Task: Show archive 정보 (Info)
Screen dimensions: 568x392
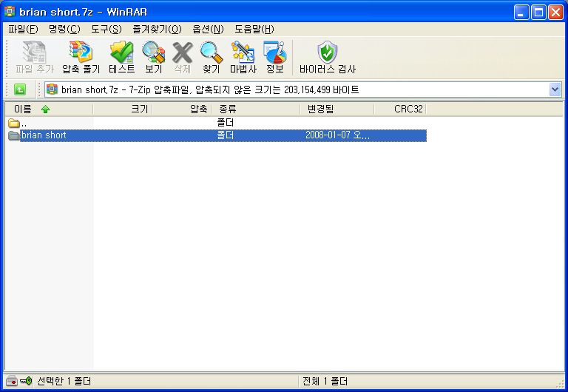Action: click(275, 57)
